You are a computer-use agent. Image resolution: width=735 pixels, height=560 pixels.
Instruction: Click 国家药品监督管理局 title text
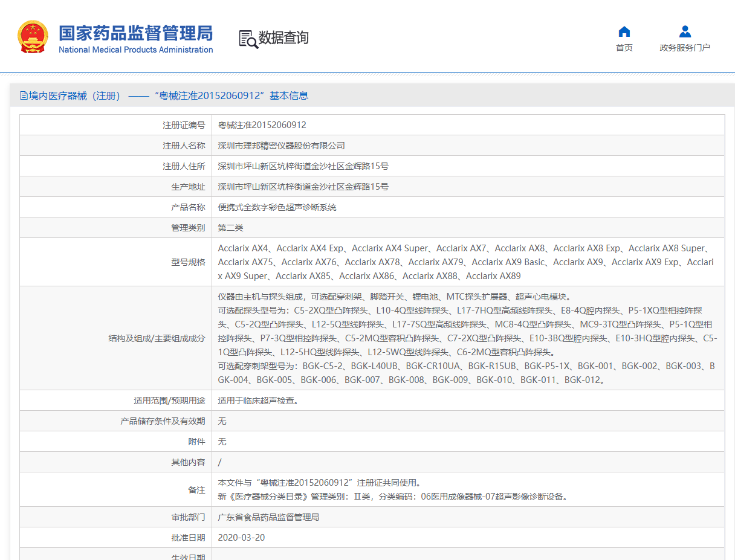(135, 33)
